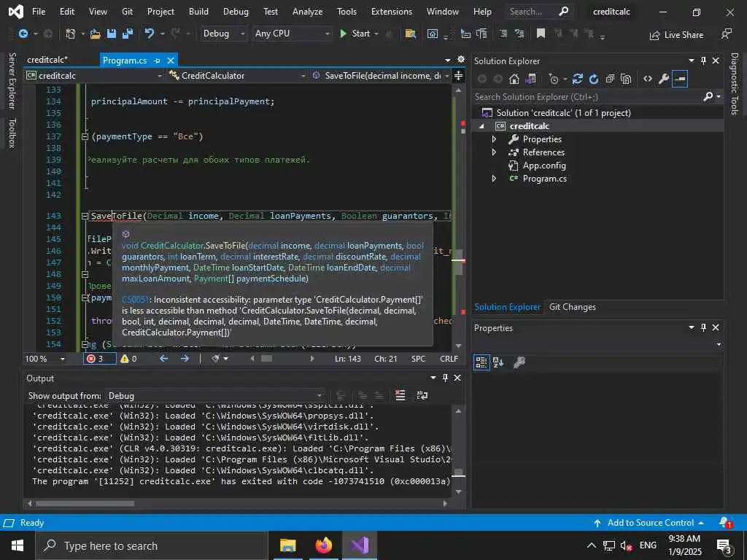747x560 pixels.
Task: Open the Start button dropdown arrow
Action: tap(376, 34)
